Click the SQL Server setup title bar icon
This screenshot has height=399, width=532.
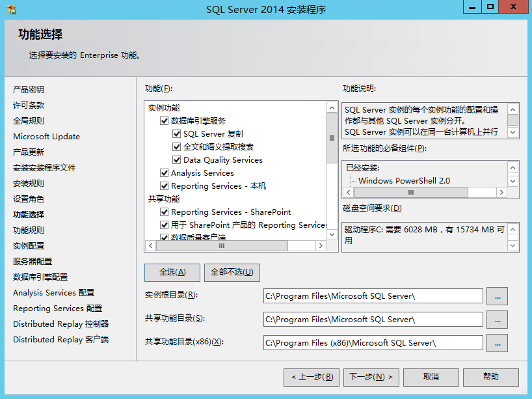coord(12,10)
